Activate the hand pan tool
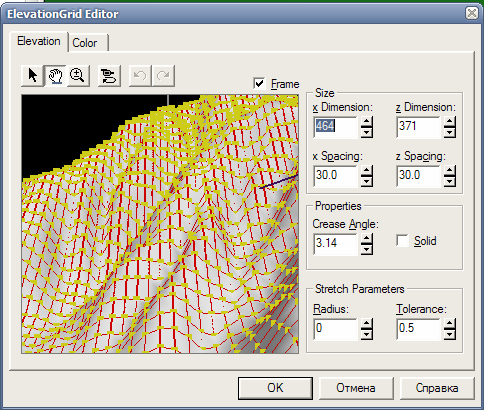The width and height of the screenshot is (484, 410). click(55, 76)
